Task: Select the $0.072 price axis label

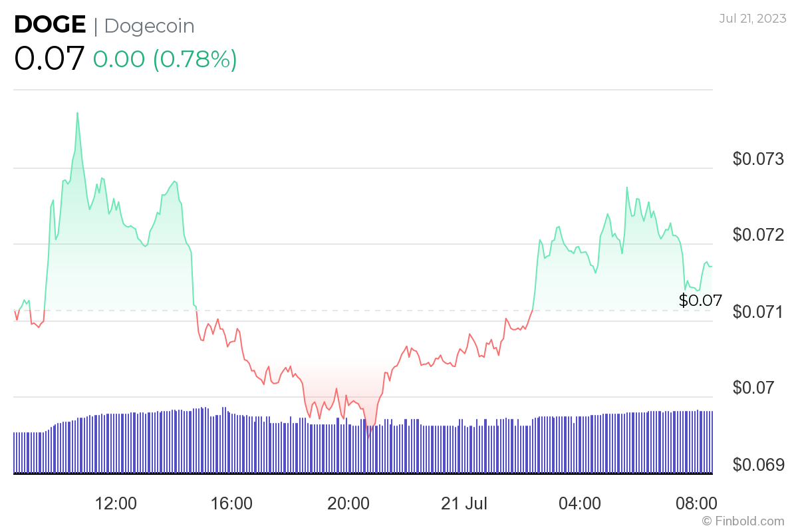Action: tap(759, 235)
